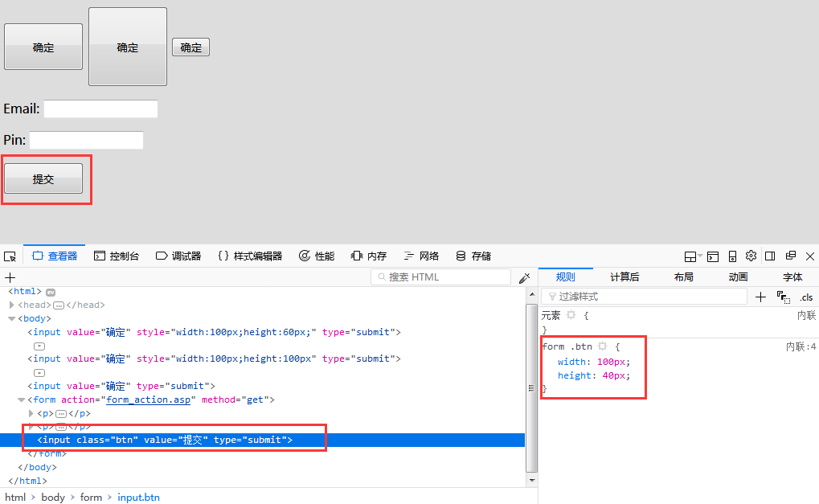
Task: Open the devtools settings gear
Action: click(x=751, y=256)
